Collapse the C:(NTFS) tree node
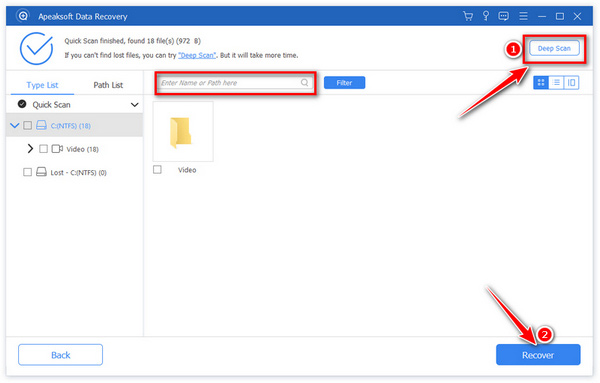 tap(15, 125)
